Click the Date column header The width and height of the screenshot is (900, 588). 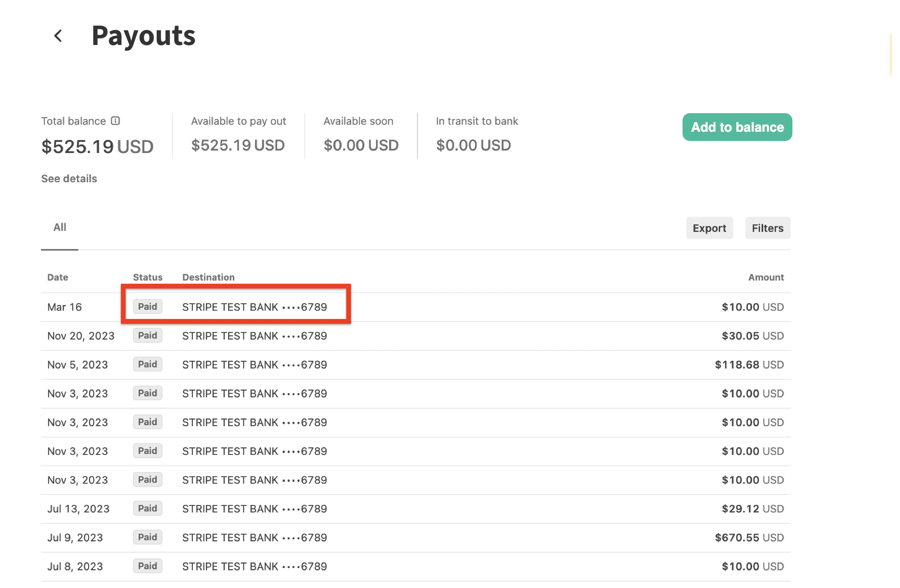57,277
